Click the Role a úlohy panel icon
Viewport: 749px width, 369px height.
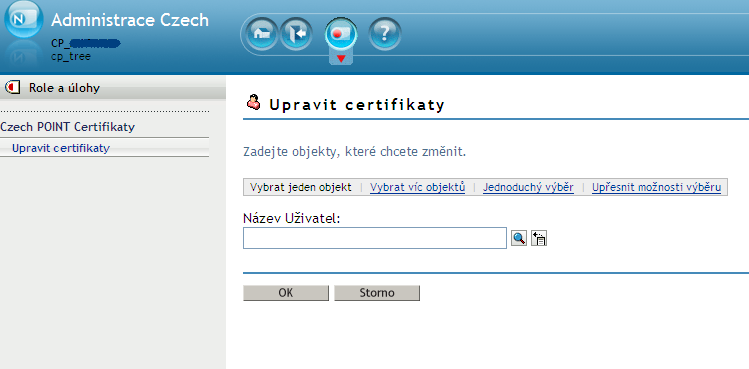(12, 87)
